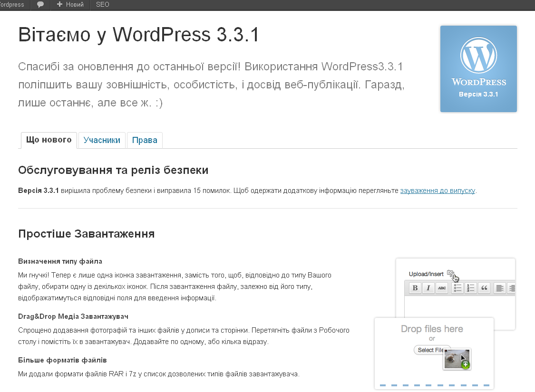Image resolution: width=535 pixels, height=392 pixels.
Task: Click the heading Вітаємо у WordPress 3.3.1
Action: pos(139,35)
